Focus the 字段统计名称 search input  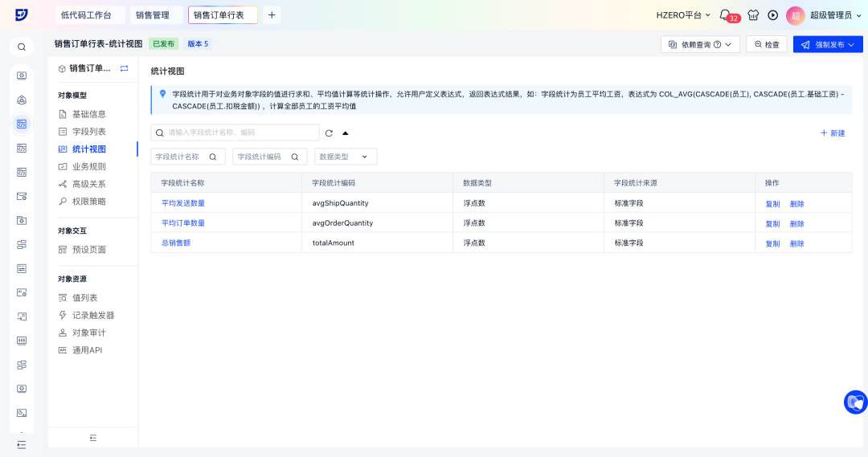(x=181, y=157)
